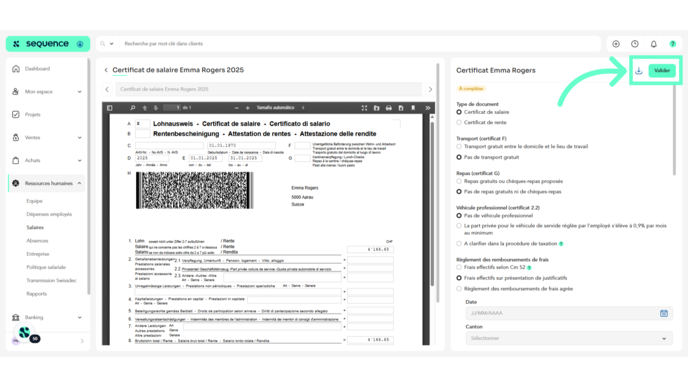Expand the Achats menu

coord(79,161)
